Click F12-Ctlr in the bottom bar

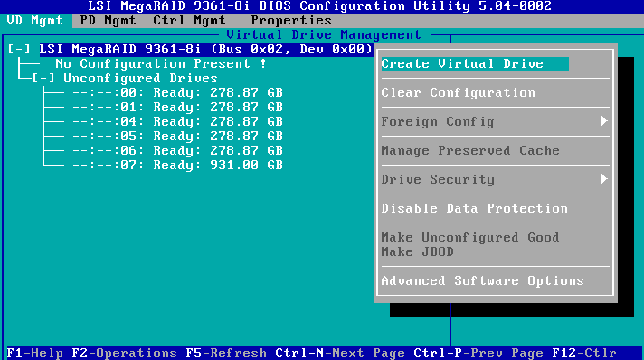(584, 353)
